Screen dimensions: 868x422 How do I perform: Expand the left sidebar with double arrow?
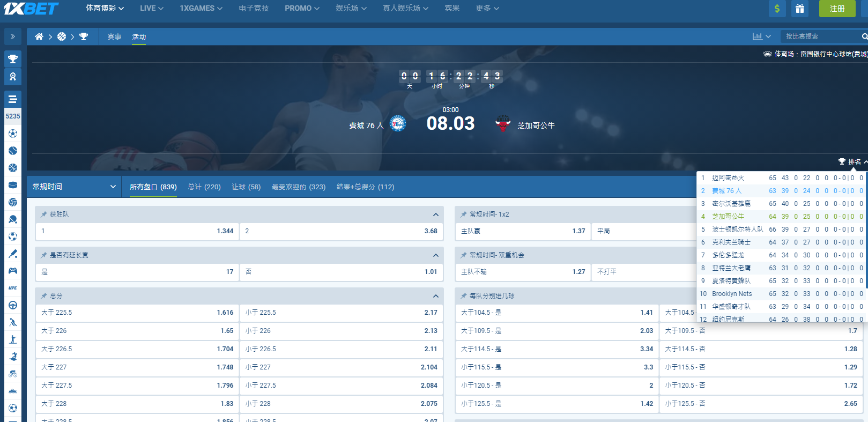(x=13, y=36)
